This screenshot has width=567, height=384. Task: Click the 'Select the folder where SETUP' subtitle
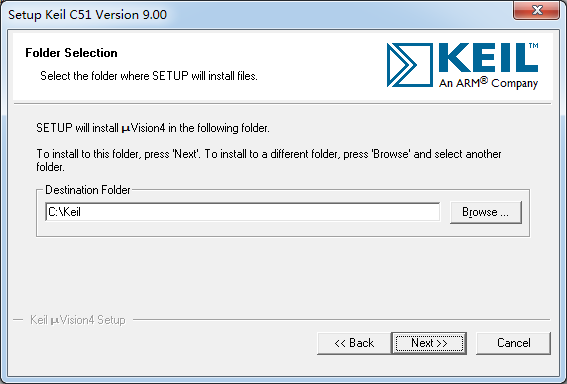point(149,76)
